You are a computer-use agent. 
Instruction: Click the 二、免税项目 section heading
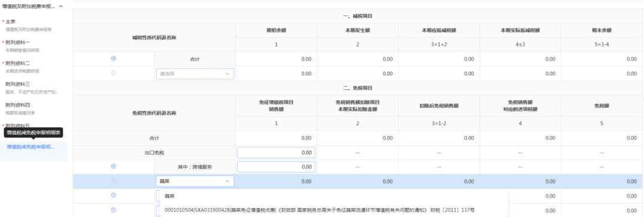point(357,88)
